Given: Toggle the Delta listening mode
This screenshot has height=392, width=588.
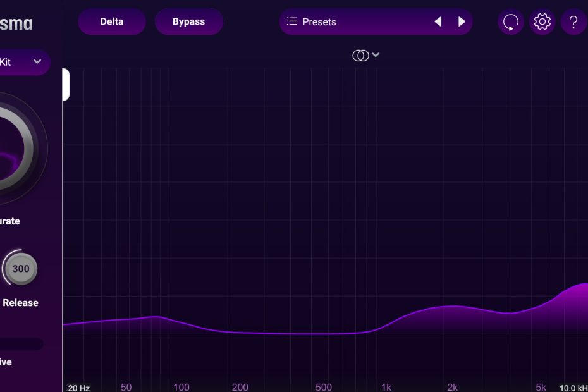Looking at the screenshot, I should [x=112, y=21].
